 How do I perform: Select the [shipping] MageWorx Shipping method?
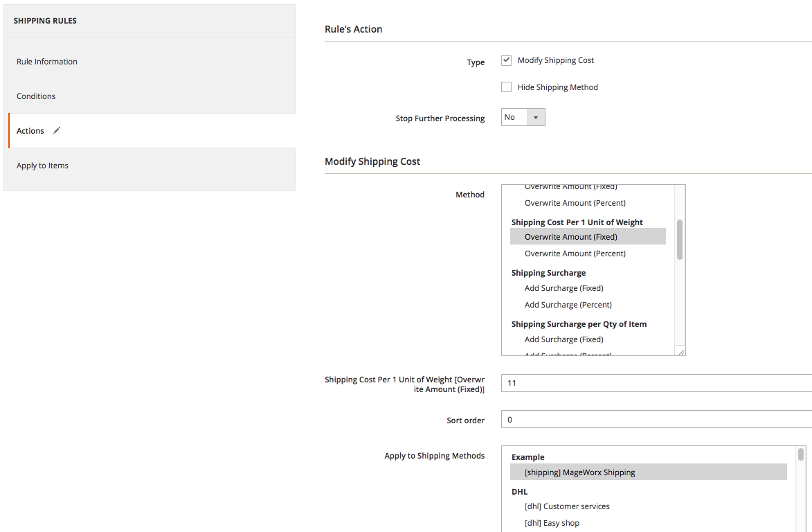[579, 472]
